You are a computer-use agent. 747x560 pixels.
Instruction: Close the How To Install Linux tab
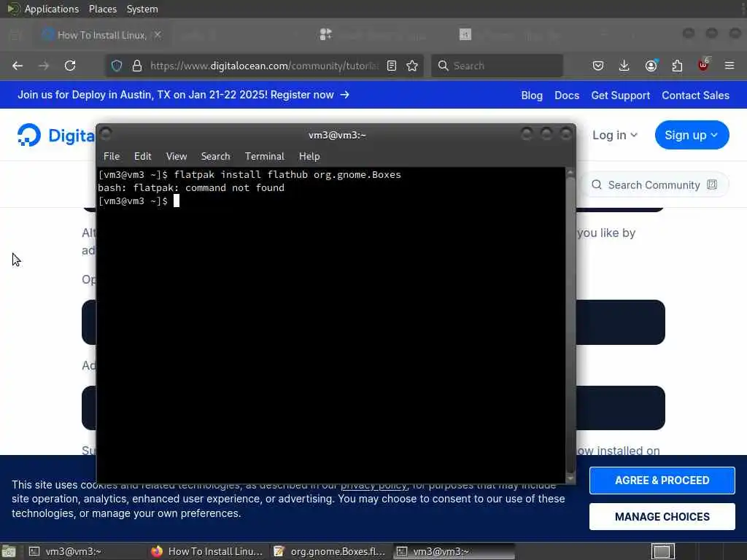click(x=158, y=35)
